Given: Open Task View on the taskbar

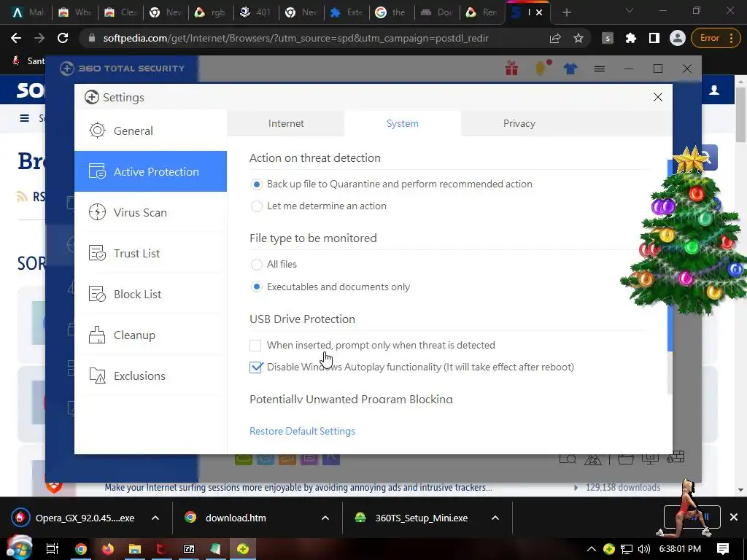Looking at the screenshot, I should (x=52, y=549).
